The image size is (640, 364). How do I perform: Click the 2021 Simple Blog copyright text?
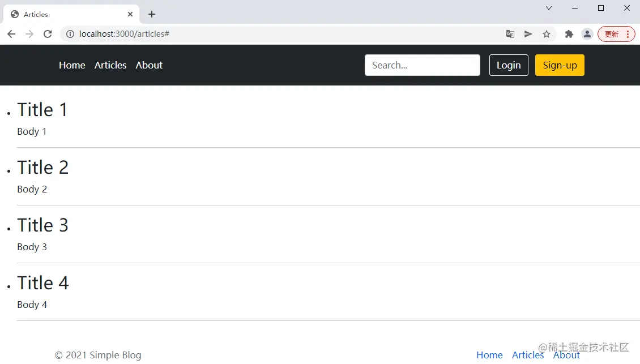98,355
